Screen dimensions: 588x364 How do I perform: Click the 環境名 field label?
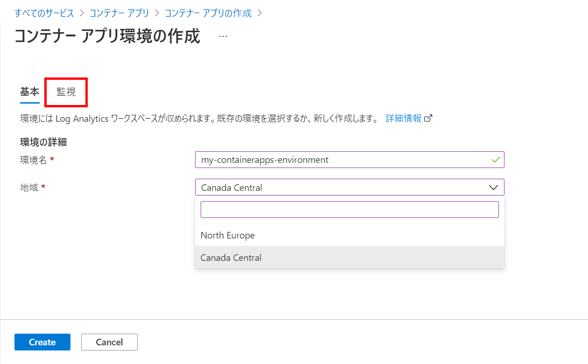(x=34, y=160)
